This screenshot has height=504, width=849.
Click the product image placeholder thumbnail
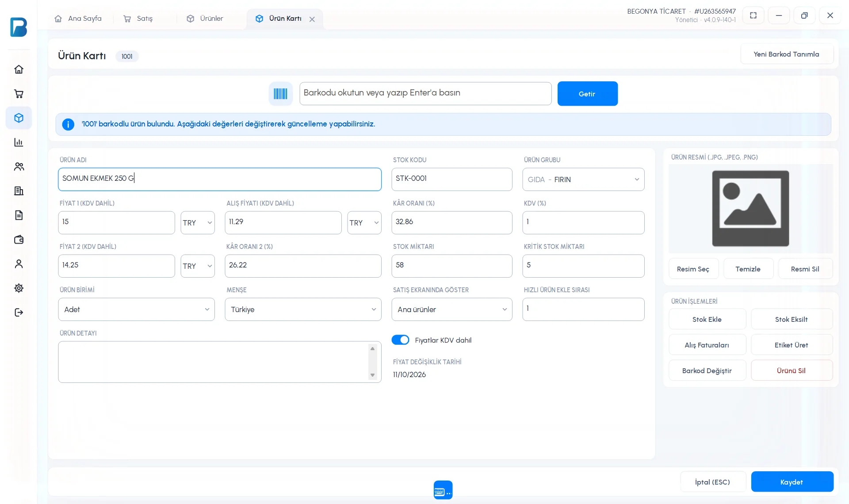[x=750, y=208]
